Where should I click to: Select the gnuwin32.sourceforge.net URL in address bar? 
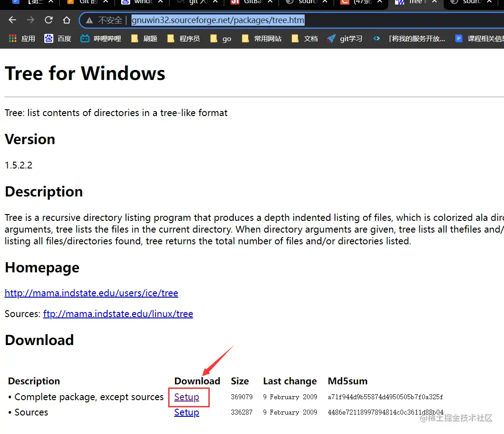pyautogui.click(x=217, y=20)
